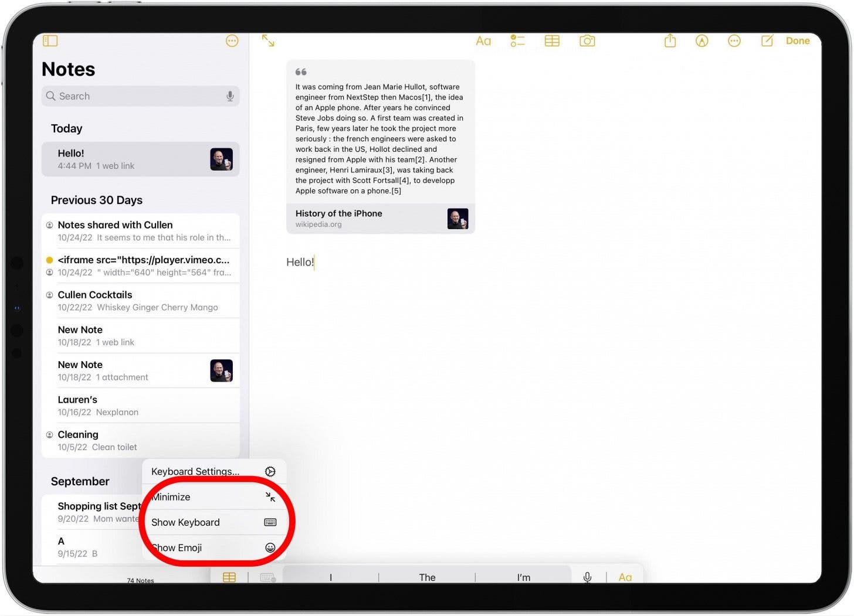The height and width of the screenshot is (616, 854).
Task: Insert a table using the table icon
Action: [552, 40]
